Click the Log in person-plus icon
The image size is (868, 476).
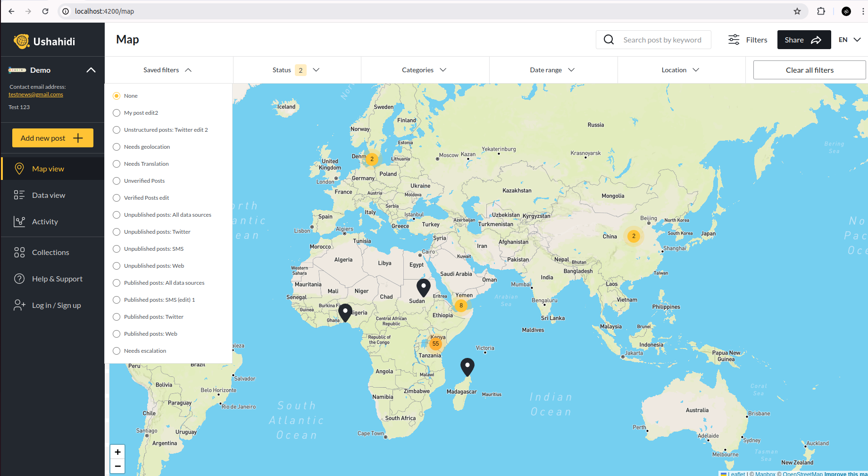[19, 305]
